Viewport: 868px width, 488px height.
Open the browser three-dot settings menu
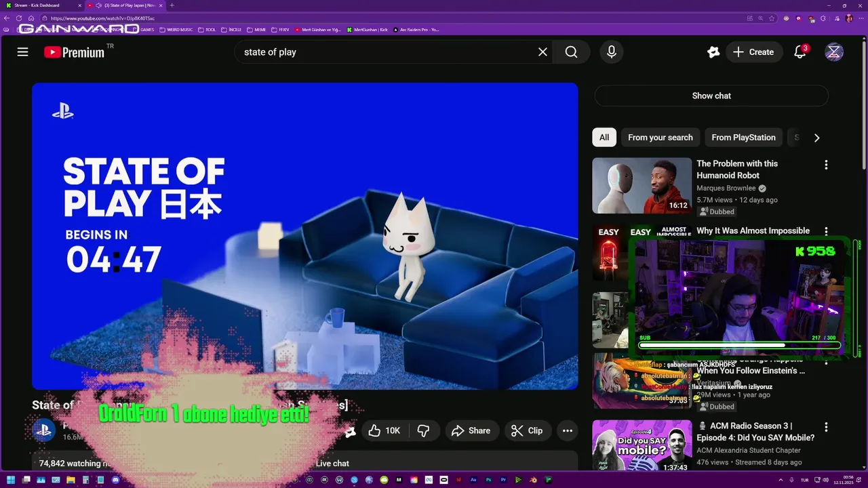pyautogui.click(x=861, y=18)
